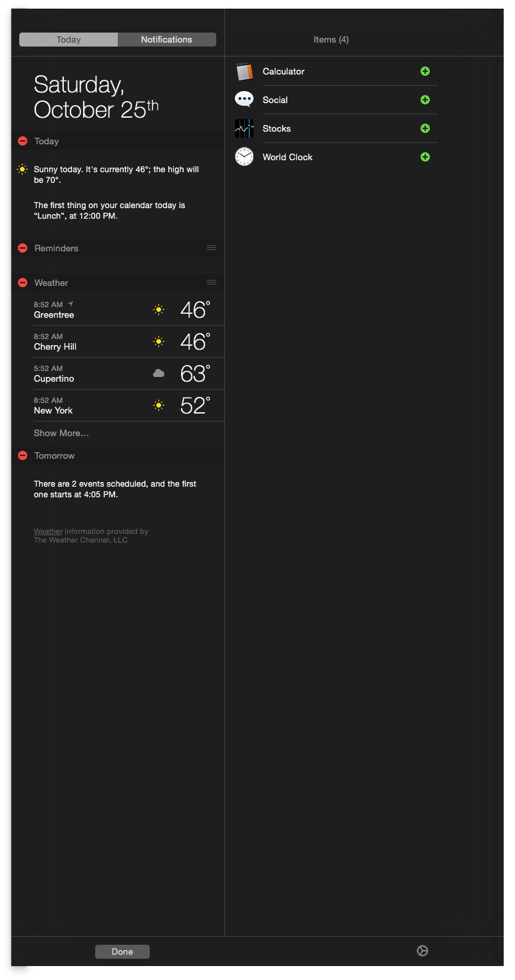Viewport: 515px width, 980px height.
Task: Click the green plus beside Stocks
Action: tap(425, 128)
